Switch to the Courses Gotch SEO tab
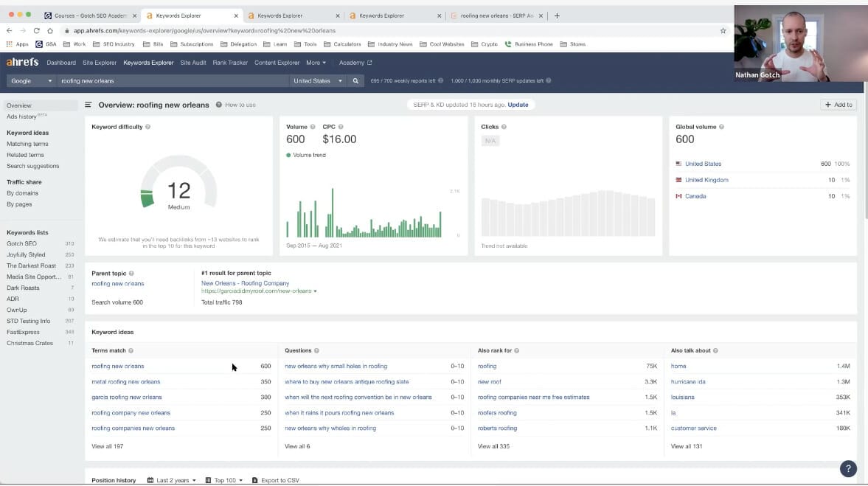Screen dimensions: 868x486 pyautogui.click(x=90, y=15)
